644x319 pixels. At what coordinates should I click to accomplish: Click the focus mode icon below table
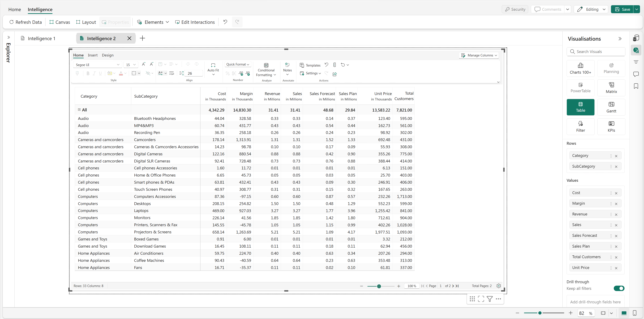481,299
